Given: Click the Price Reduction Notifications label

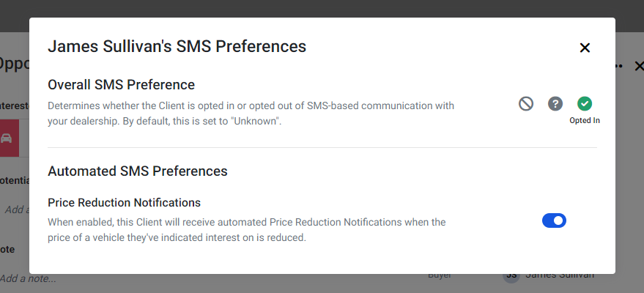Looking at the screenshot, I should pyautogui.click(x=124, y=203).
